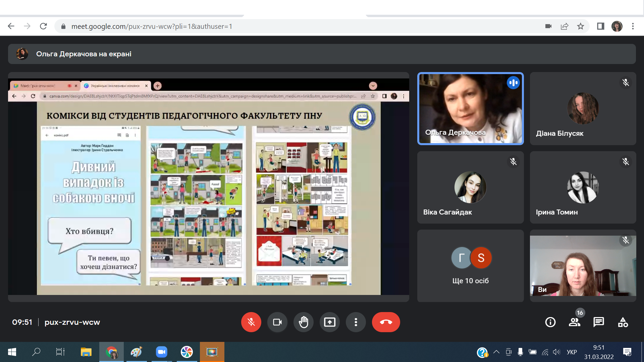Viewport: 644px width, 362px height.
Task: Click share this page icon in address bar
Action: (565, 26)
